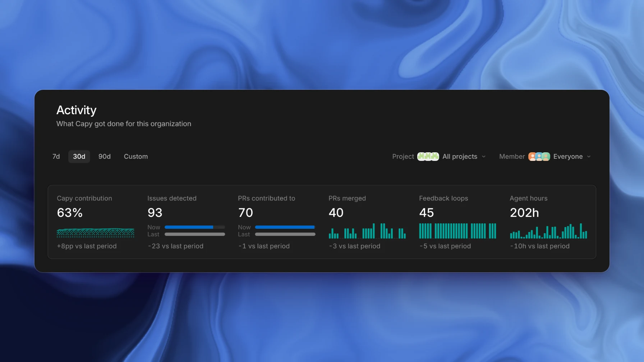This screenshot has width=644, height=362.
Task: Click the PRs contributed to Last bar
Action: pyautogui.click(x=285, y=234)
